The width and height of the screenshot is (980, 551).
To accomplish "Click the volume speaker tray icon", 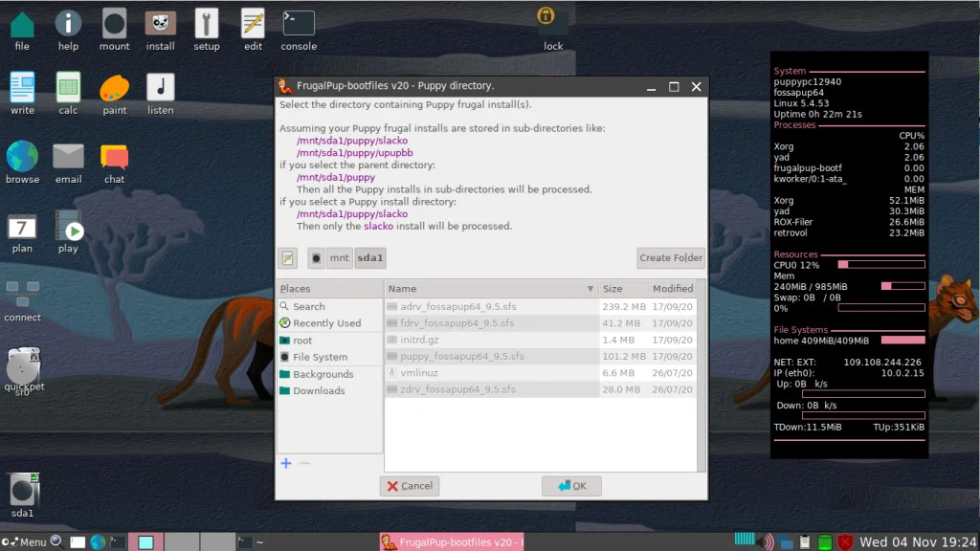I will point(767,541).
